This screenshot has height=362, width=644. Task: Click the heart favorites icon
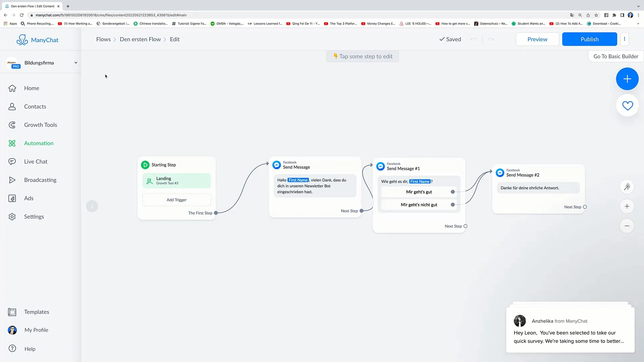tap(627, 106)
